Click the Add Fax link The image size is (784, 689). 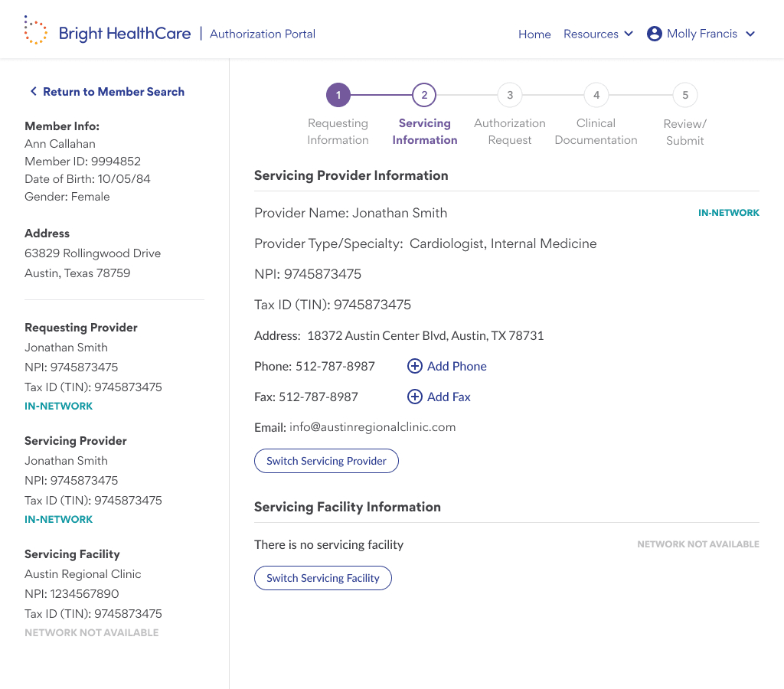449,397
